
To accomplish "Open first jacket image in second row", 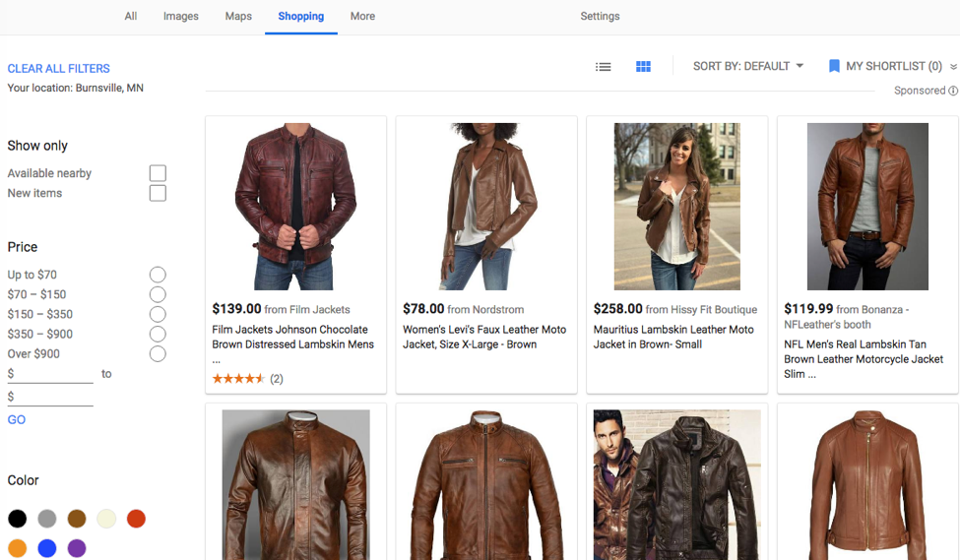I will [x=295, y=485].
